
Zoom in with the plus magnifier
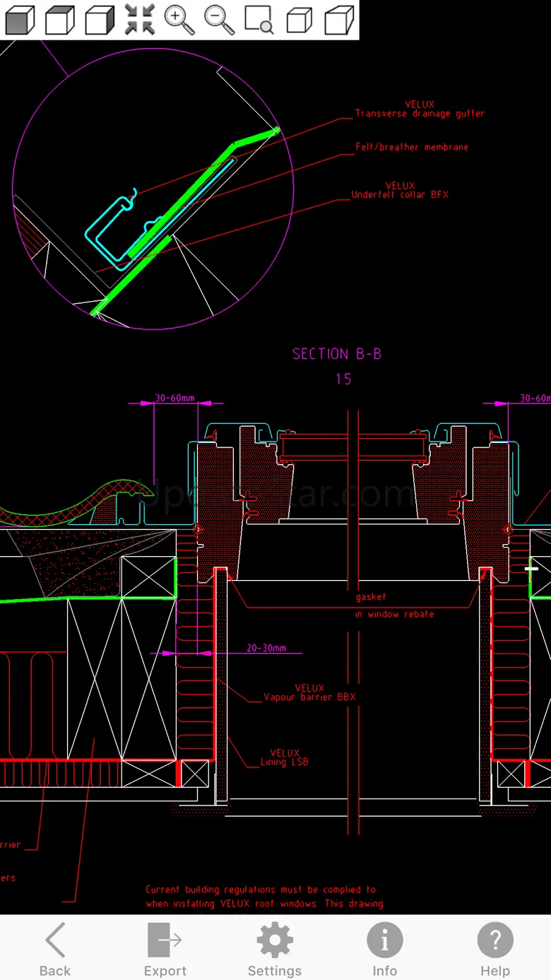(x=179, y=20)
